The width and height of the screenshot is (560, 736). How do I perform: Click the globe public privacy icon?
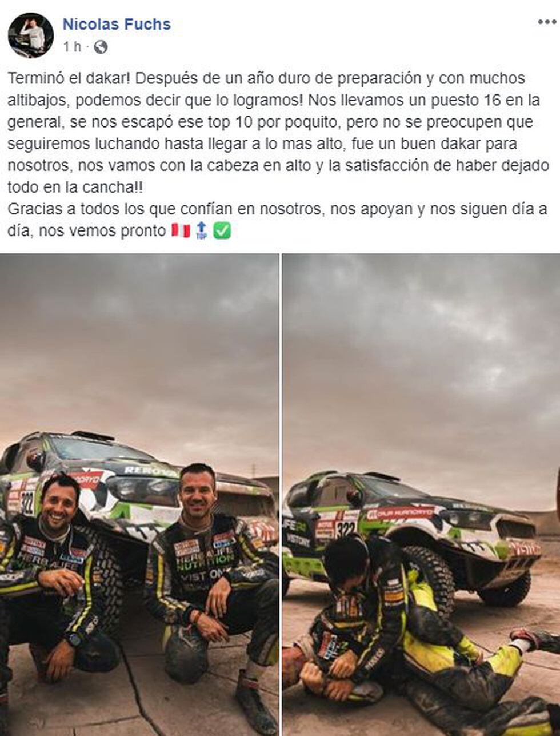101,47
